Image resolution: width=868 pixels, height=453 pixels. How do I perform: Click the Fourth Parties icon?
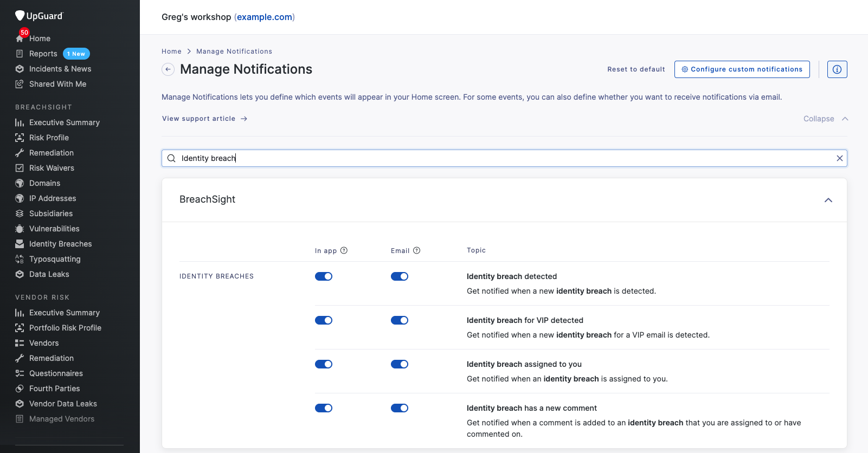click(x=20, y=389)
